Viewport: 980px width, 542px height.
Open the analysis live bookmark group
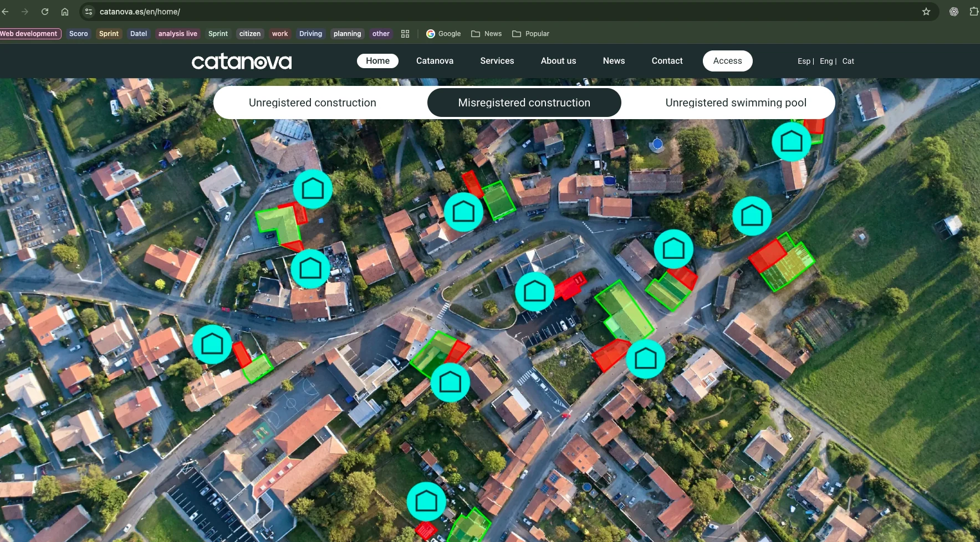point(178,34)
